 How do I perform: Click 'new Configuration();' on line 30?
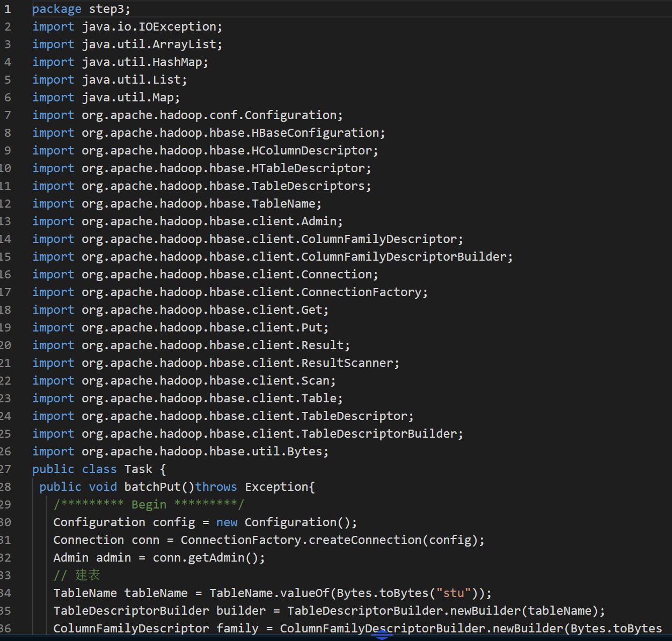pyautogui.click(x=287, y=522)
